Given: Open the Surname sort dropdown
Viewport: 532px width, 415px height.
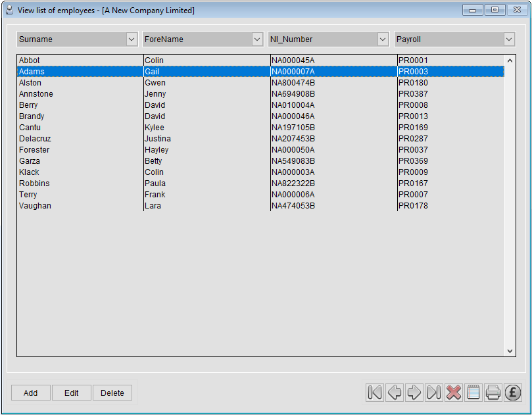Looking at the screenshot, I should [132, 39].
